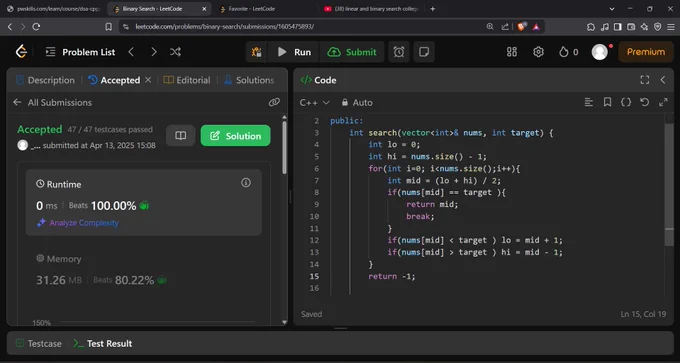Viewport: 680px width, 363px height.
Task: Open Brave Shields lion icon
Action: point(521,27)
